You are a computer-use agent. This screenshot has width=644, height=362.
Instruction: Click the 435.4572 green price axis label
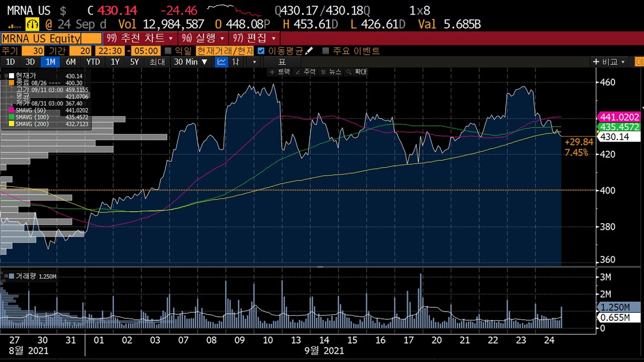click(618, 127)
